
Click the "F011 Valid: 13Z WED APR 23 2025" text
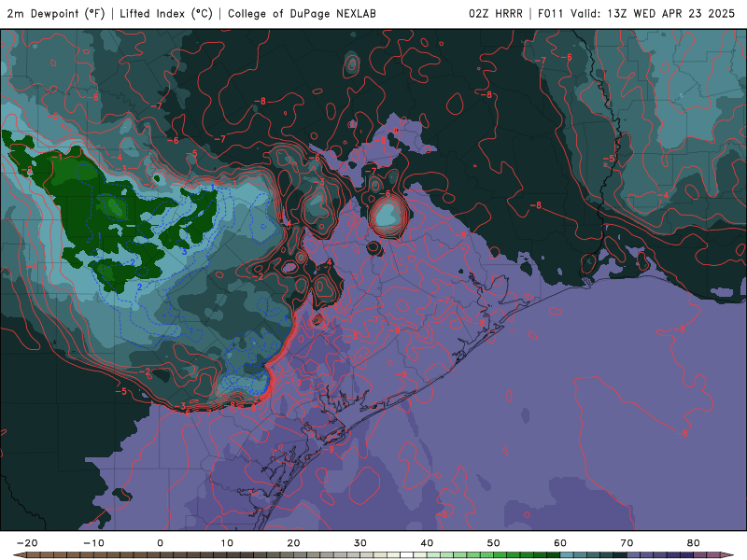[637, 14]
